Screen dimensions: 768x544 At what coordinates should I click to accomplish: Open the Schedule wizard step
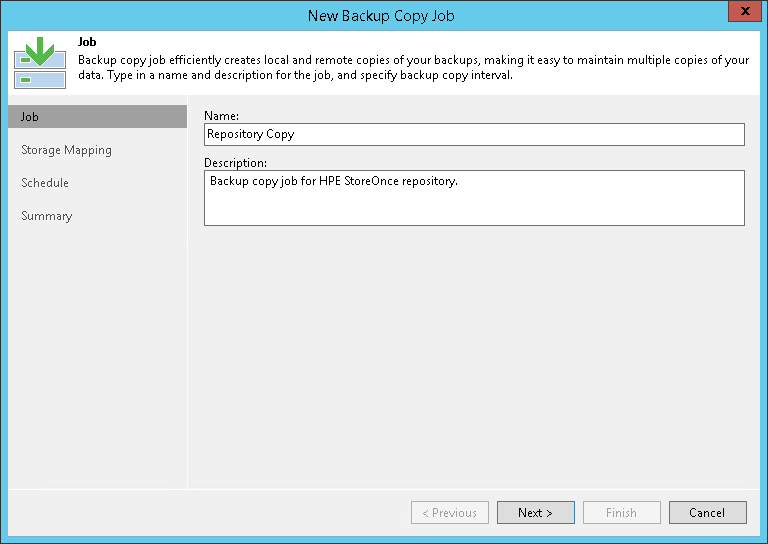pos(45,183)
